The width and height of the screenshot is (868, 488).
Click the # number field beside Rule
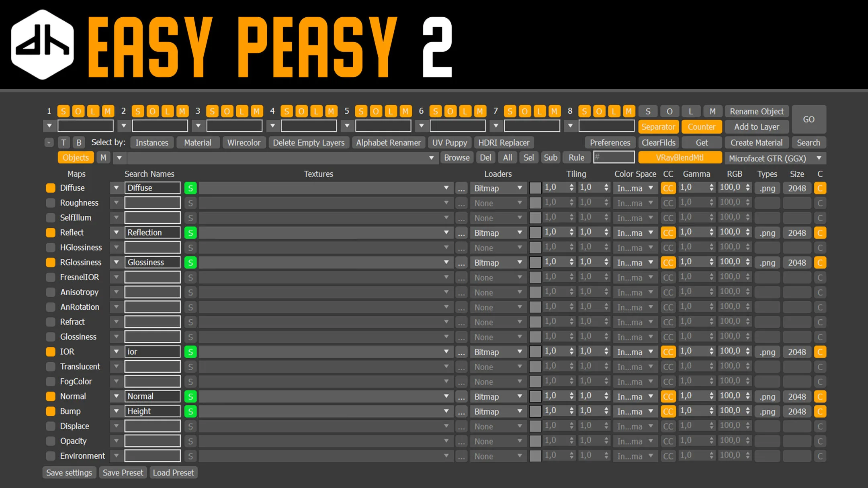click(614, 157)
